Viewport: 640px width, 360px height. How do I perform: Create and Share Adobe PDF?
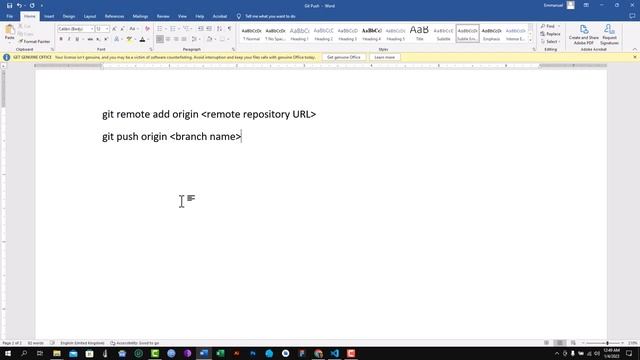click(x=584, y=35)
